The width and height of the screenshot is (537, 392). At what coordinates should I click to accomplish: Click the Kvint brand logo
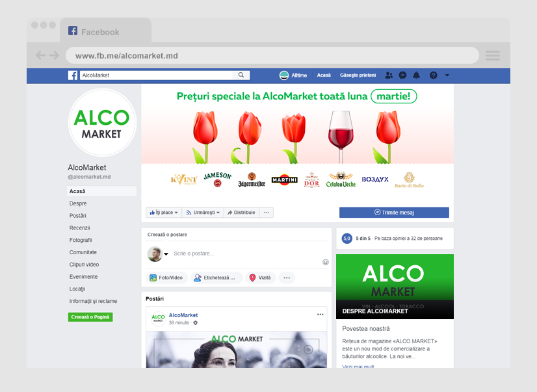(184, 179)
